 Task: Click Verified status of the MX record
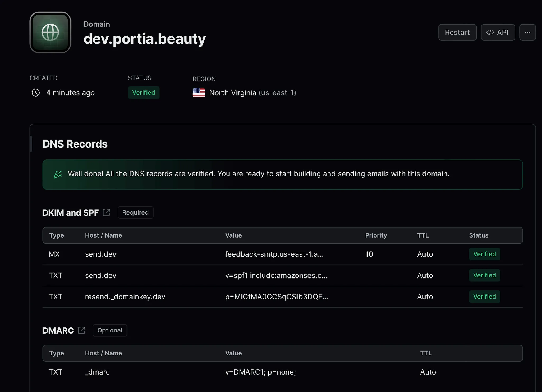tap(484, 254)
